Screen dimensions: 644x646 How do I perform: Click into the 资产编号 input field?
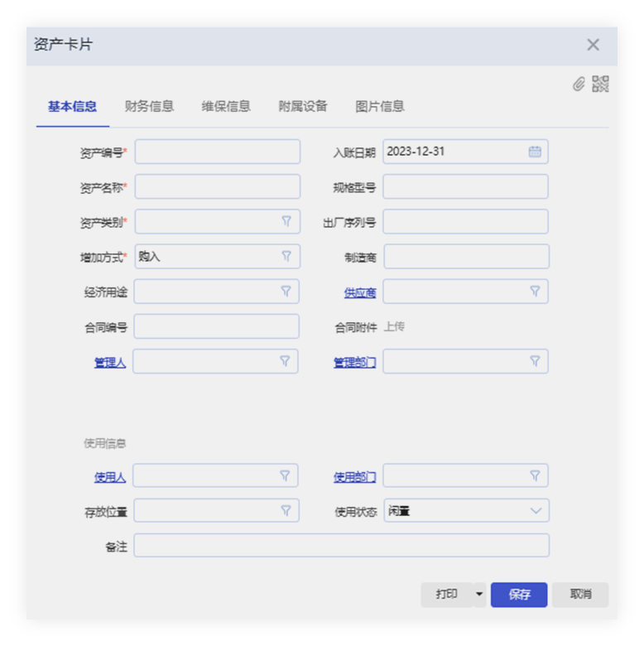coord(217,152)
